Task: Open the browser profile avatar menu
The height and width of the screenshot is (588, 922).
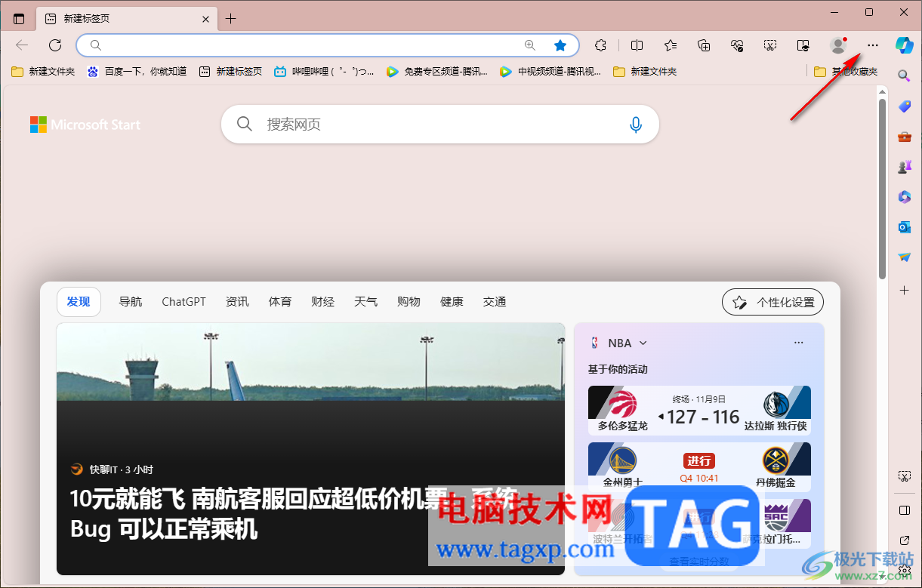Action: [838, 45]
